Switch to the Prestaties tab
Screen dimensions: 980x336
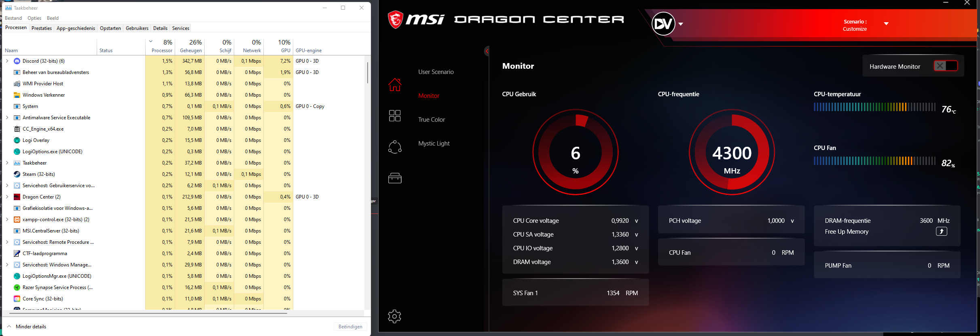point(42,28)
